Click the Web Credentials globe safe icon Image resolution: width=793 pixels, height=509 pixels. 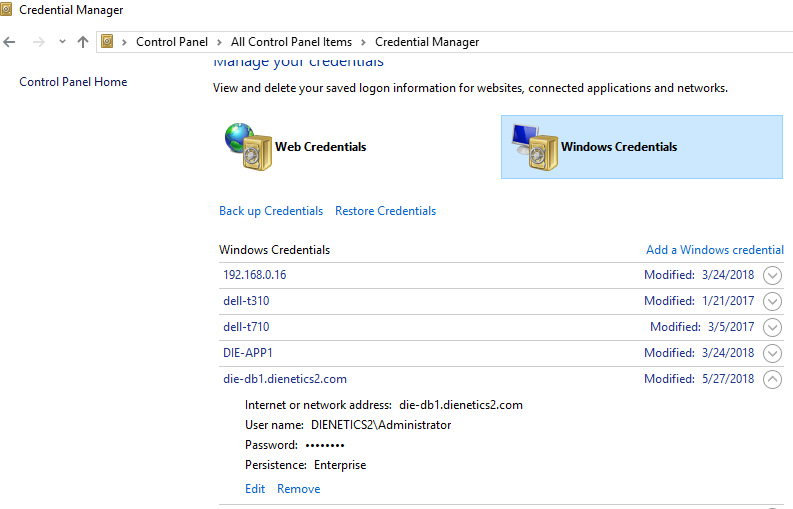248,147
